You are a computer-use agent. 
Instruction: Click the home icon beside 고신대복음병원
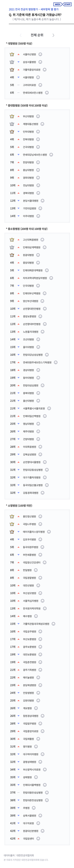43,240
